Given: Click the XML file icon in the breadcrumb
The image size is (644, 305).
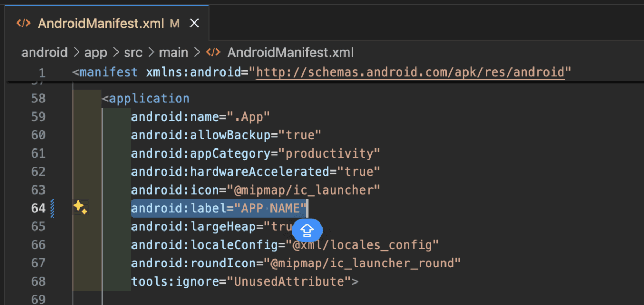Looking at the screenshot, I should tap(213, 53).
